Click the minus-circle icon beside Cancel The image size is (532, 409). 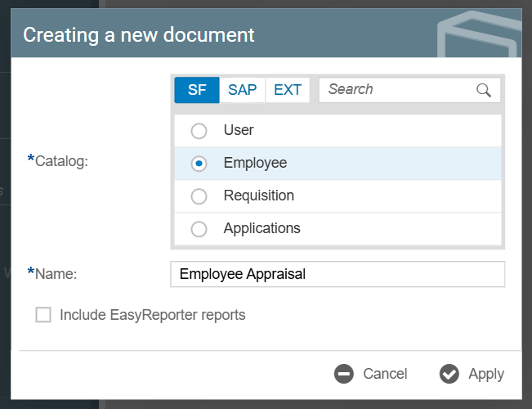344,374
